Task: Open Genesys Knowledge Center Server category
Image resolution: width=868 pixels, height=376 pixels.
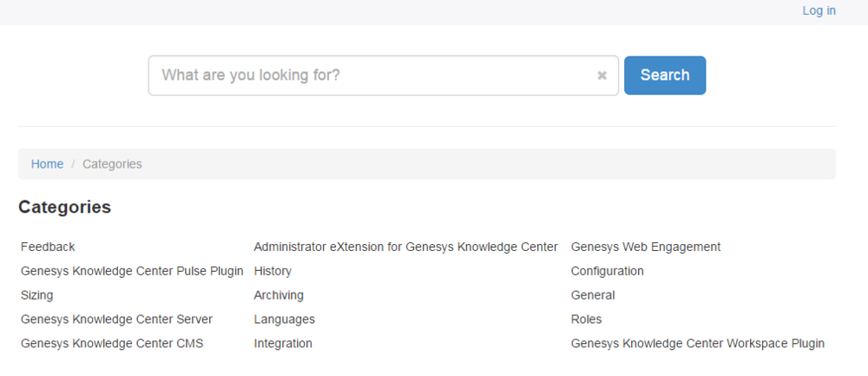Action: pos(116,320)
